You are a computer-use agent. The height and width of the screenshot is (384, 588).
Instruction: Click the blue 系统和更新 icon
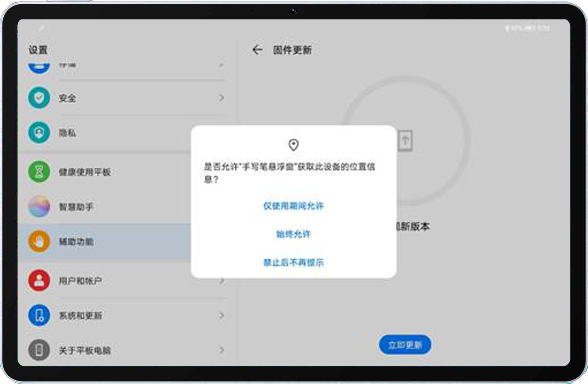coord(39,316)
